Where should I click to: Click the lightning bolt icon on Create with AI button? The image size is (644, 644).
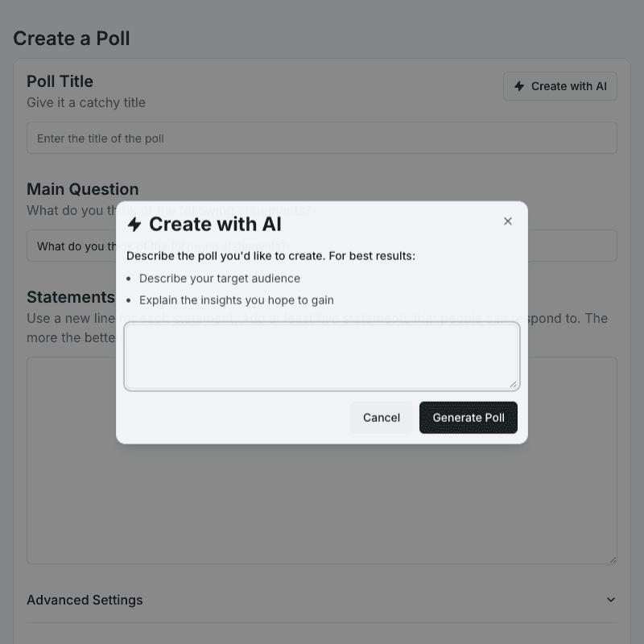pos(518,86)
